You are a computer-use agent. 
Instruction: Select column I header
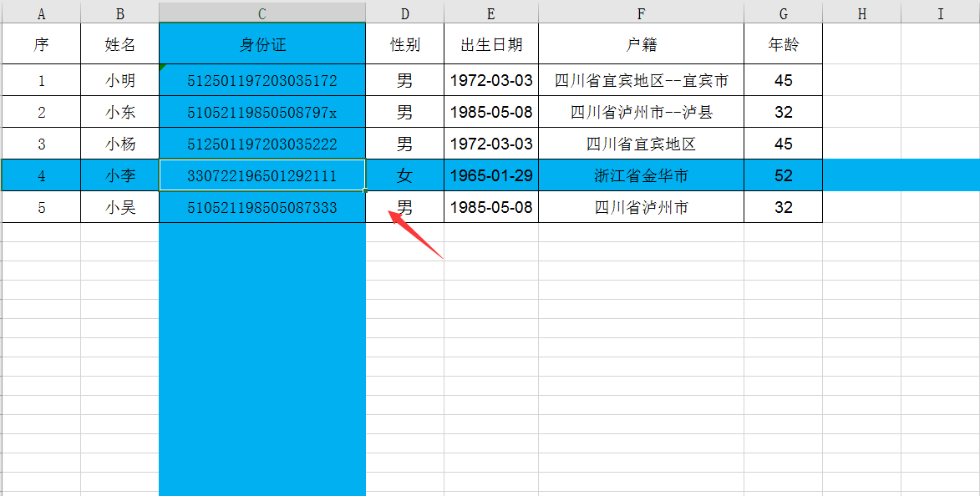941,13
